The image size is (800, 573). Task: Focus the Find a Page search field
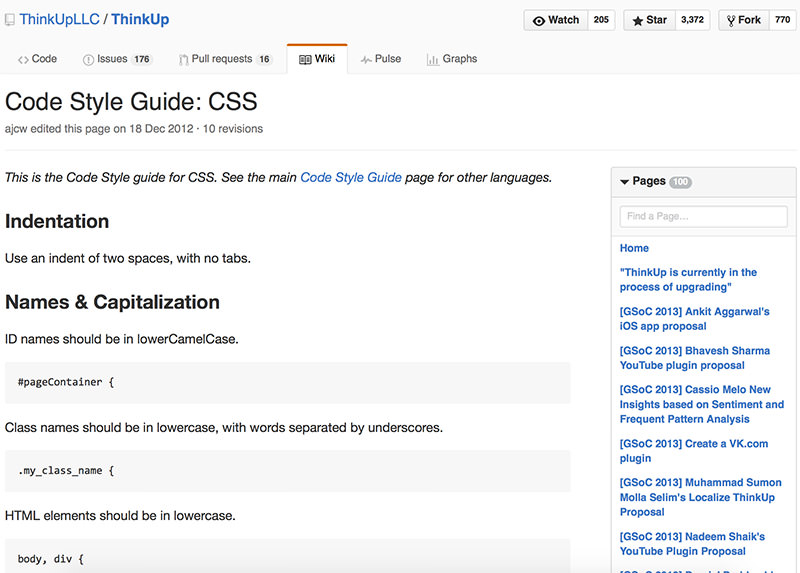[703, 216]
